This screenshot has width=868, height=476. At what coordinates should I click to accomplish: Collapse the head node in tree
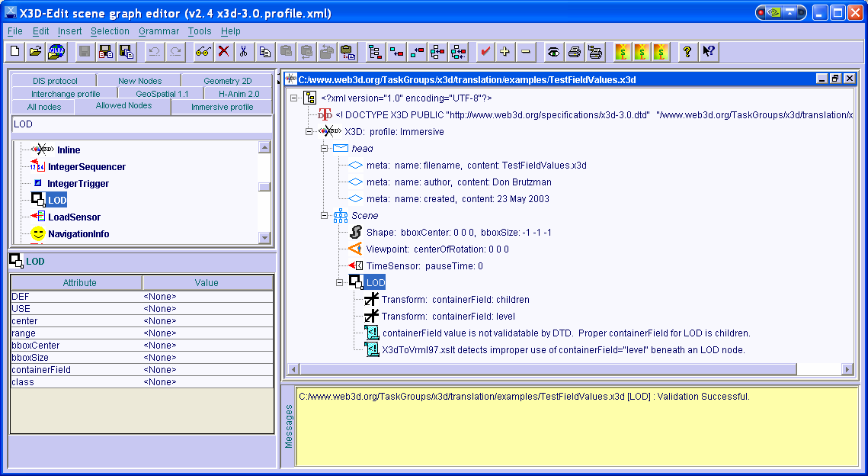pyautogui.click(x=324, y=149)
